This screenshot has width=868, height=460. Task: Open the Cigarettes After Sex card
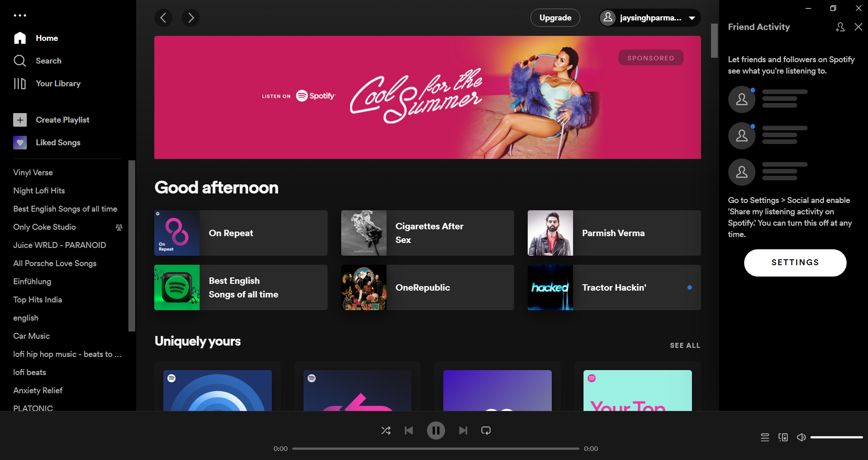click(x=427, y=233)
